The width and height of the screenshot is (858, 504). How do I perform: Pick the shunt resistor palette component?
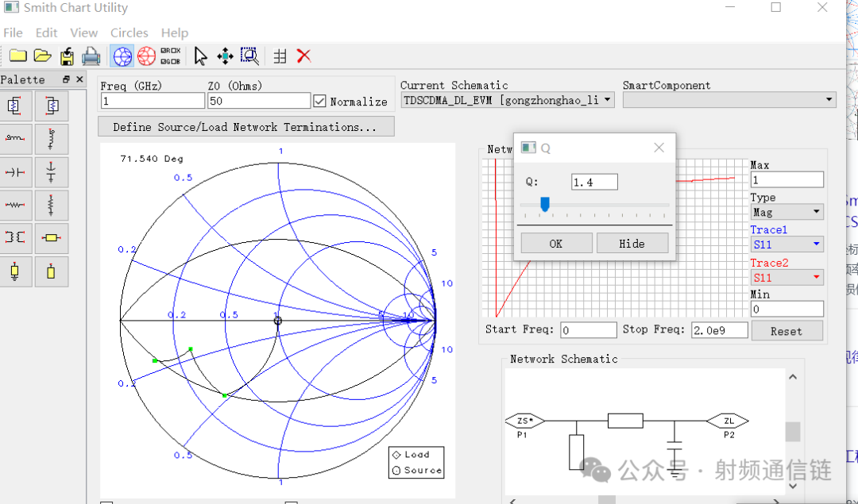click(x=52, y=205)
